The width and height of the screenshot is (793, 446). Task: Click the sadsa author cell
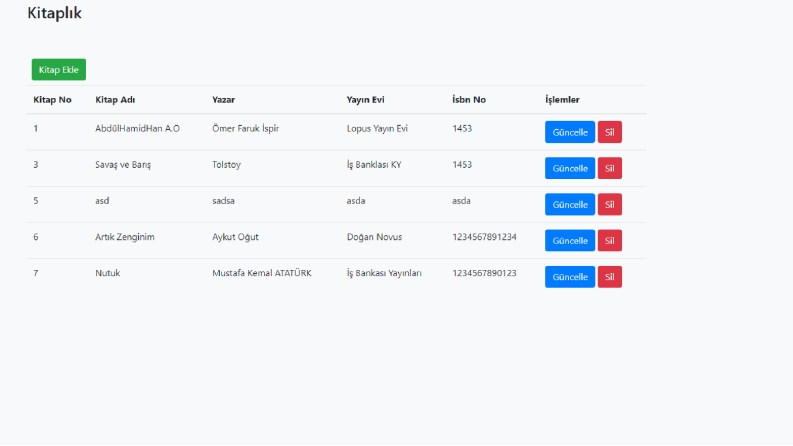pyautogui.click(x=223, y=201)
